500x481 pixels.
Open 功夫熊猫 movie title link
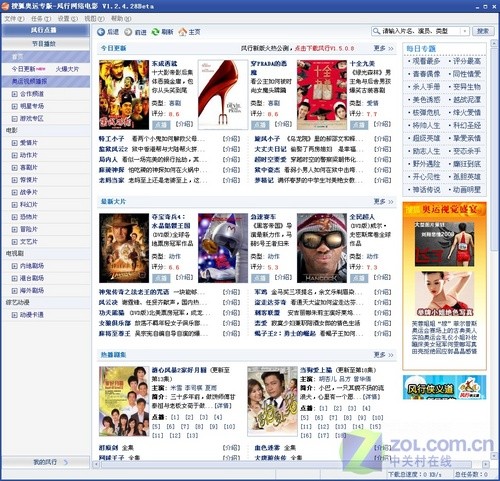[111, 313]
